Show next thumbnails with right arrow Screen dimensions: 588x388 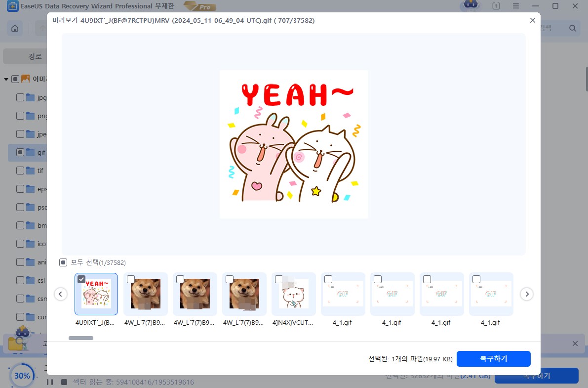[x=527, y=294]
